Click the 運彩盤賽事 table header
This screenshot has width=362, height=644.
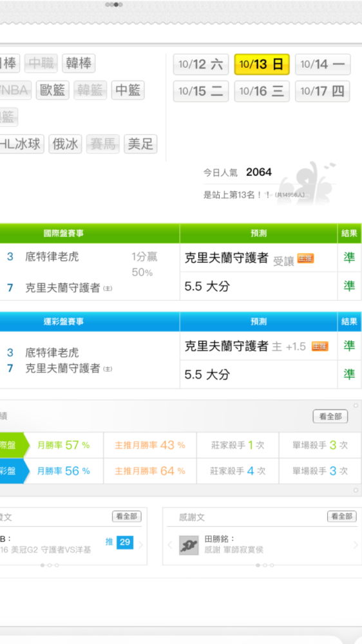pos(64,321)
